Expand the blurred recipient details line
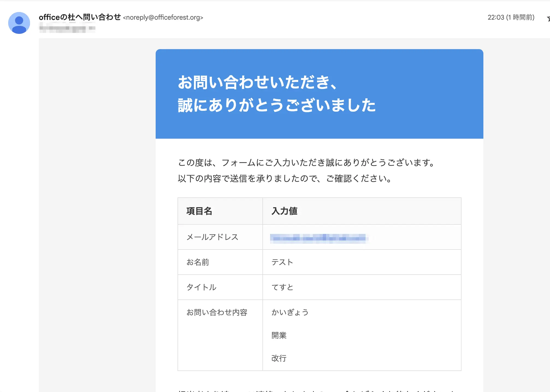 tap(67, 28)
